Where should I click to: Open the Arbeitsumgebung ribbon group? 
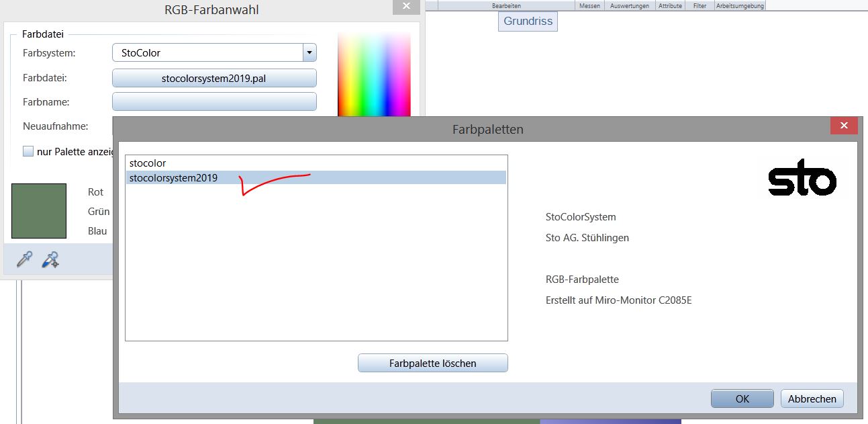pyautogui.click(x=739, y=5)
